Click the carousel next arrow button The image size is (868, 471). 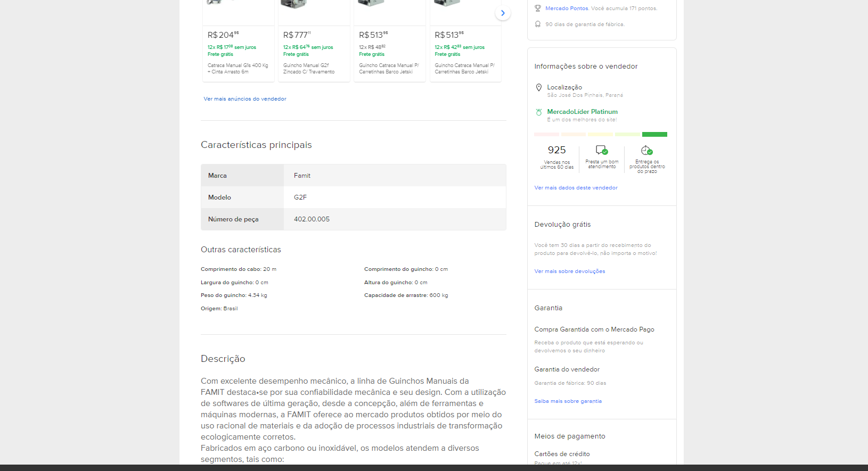coord(503,13)
